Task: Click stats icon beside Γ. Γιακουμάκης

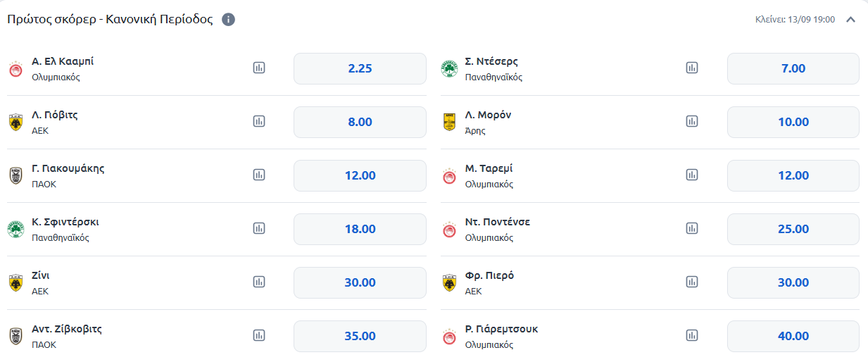Action: point(259,175)
